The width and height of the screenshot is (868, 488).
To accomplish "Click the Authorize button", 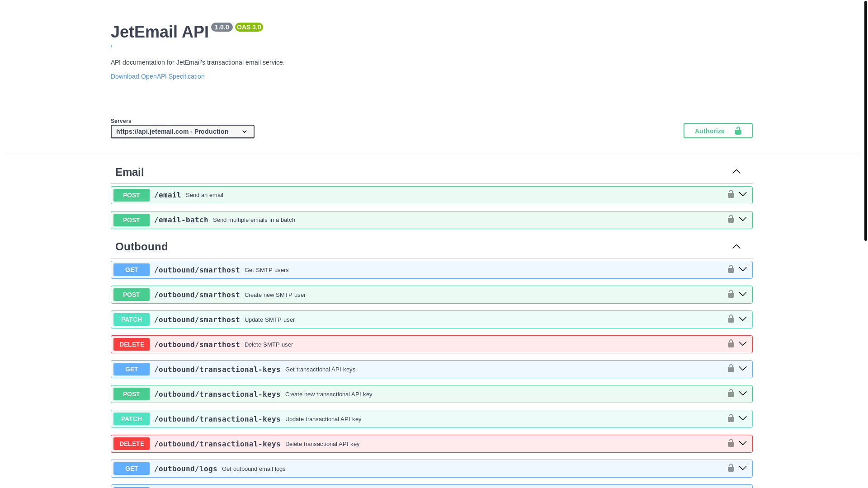I will click(718, 131).
